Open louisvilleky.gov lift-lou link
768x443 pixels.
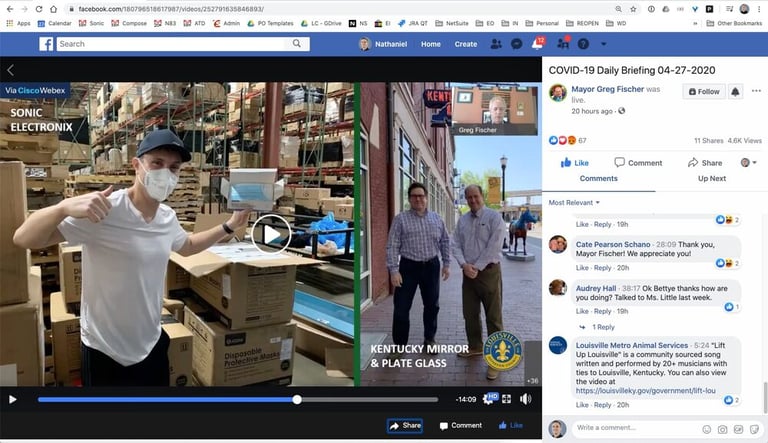coord(646,391)
